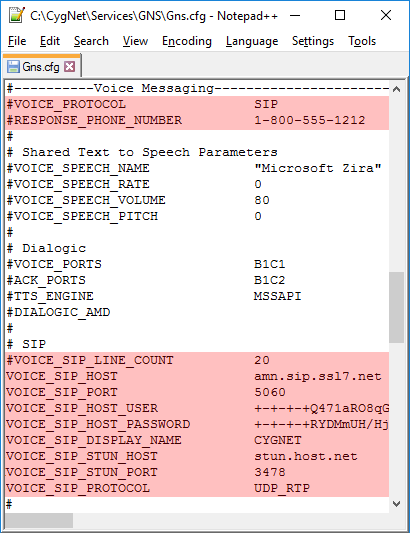Click the Voice Messaging header comment line
Image resolution: width=410 pixels, height=533 pixels.
coord(197,88)
